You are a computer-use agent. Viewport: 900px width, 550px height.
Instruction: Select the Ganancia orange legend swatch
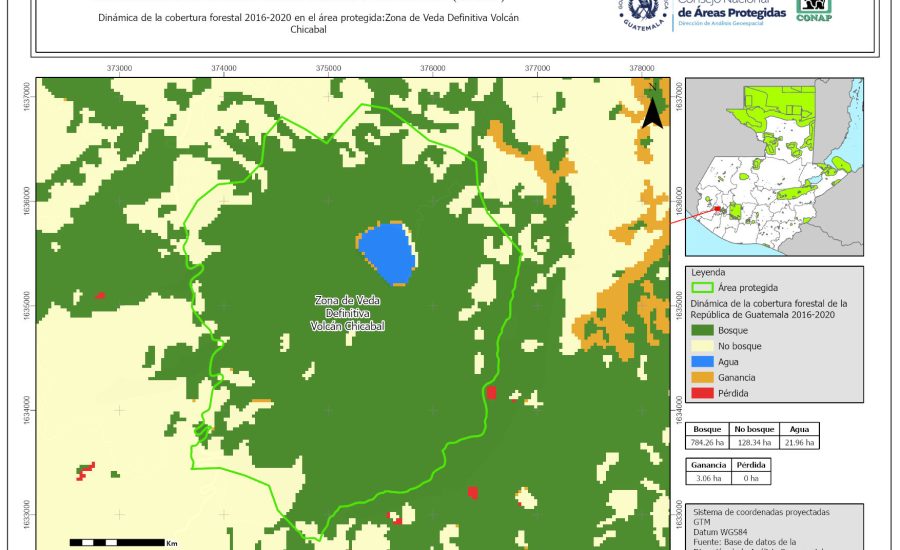(x=702, y=377)
